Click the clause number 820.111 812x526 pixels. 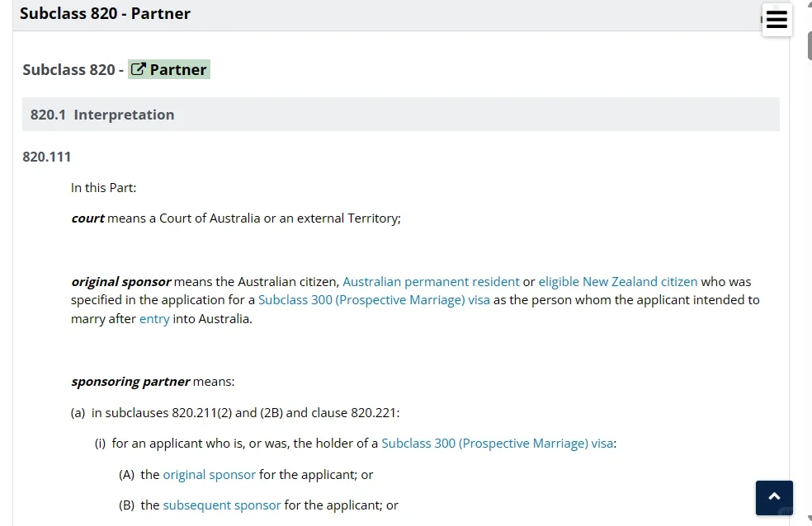coord(46,157)
